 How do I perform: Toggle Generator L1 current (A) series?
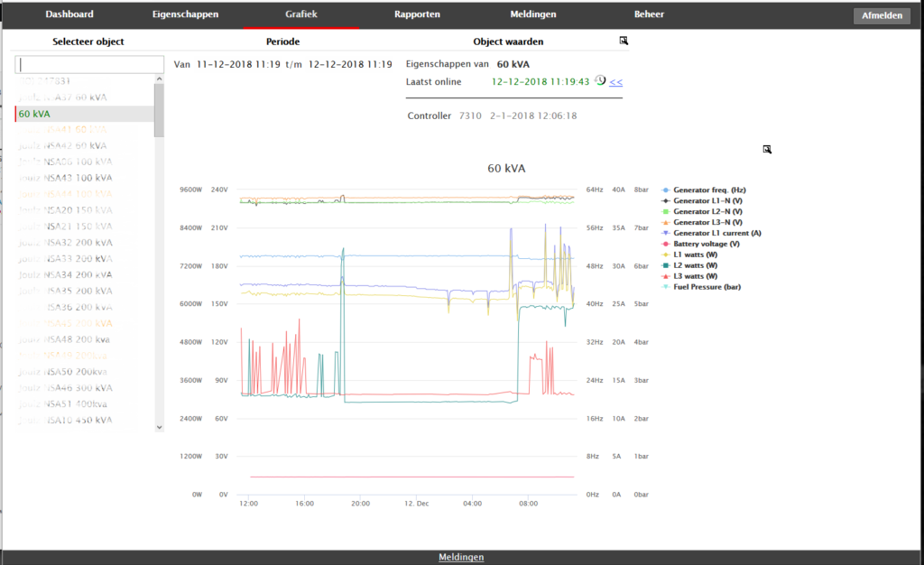coord(716,233)
